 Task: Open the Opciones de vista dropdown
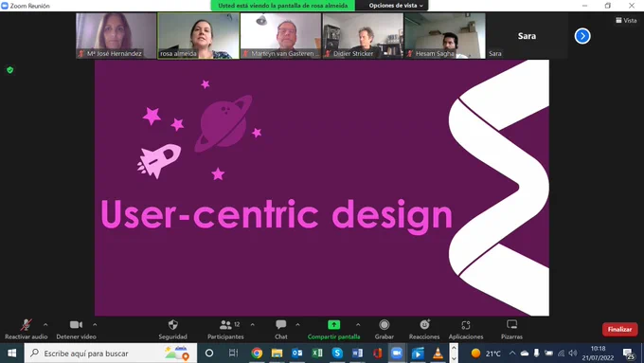pos(396,6)
